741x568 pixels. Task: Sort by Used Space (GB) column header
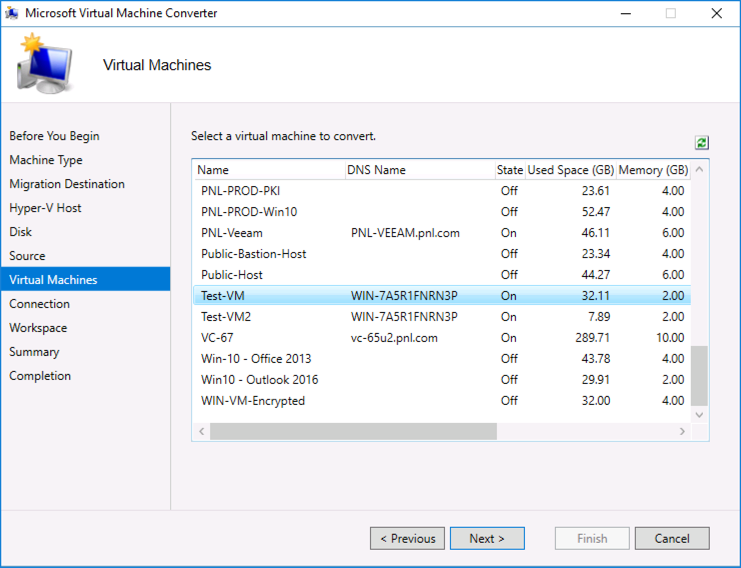coord(570,170)
